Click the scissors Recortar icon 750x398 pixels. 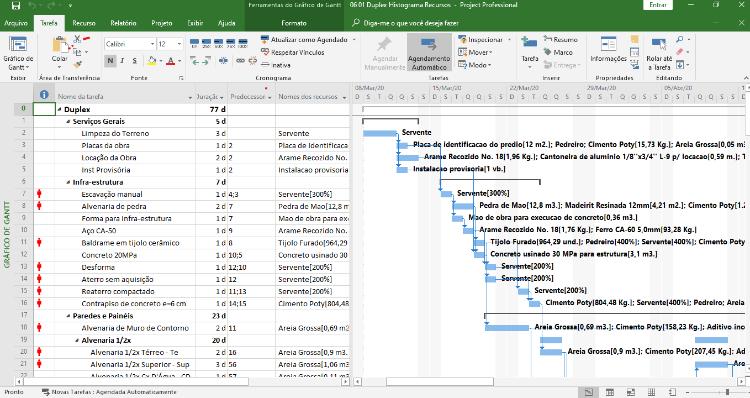[x=77, y=39]
